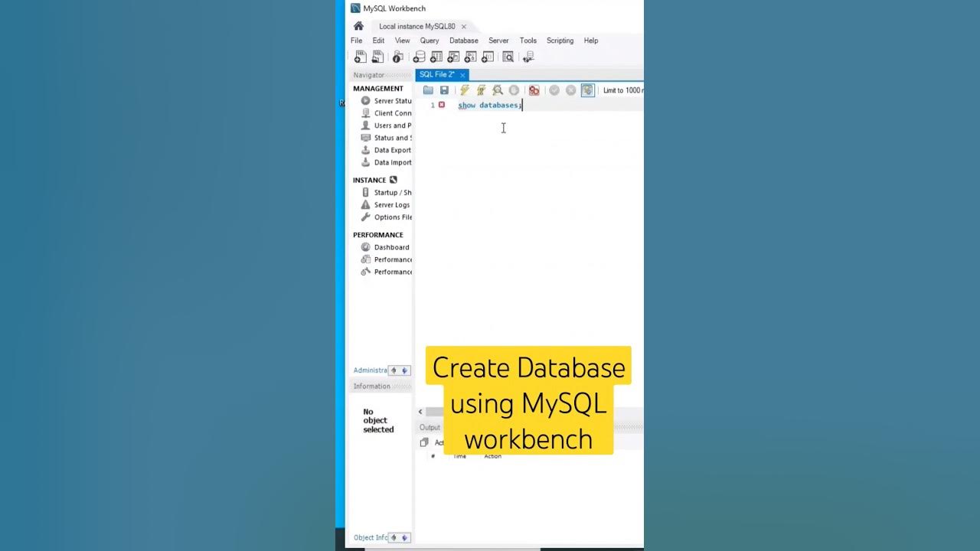
Task: Commit the transaction icon
Action: pos(554,90)
